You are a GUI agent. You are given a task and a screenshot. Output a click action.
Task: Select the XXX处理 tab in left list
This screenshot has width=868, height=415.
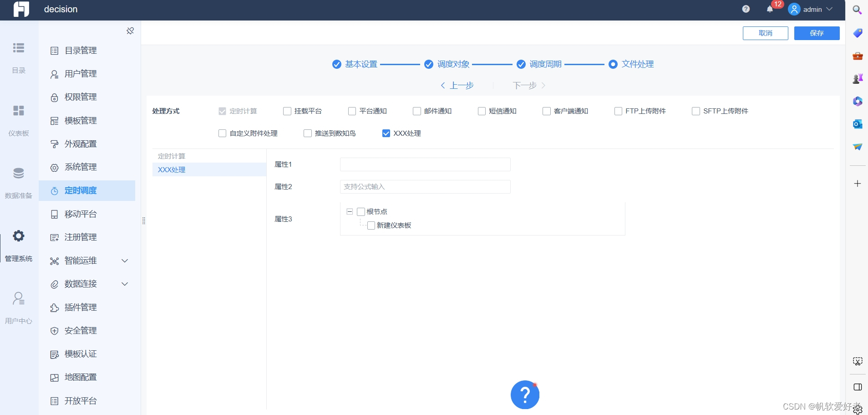(209, 169)
